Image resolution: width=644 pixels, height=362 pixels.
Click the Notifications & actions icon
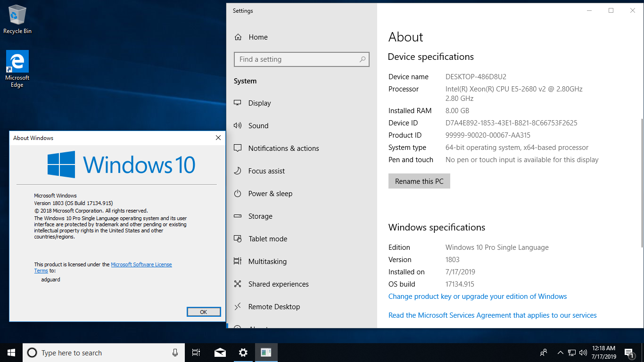(238, 148)
